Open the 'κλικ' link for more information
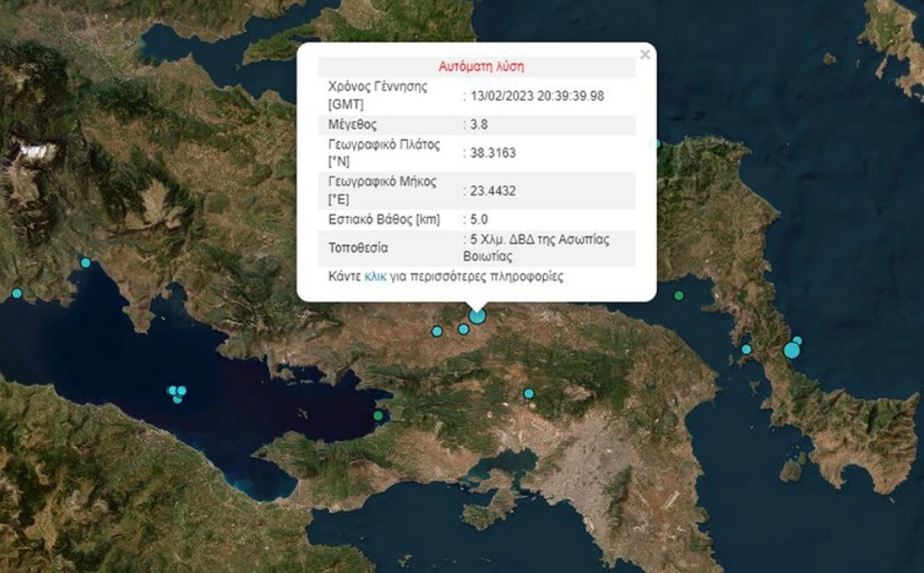The height and width of the screenshot is (573, 924). [375, 276]
